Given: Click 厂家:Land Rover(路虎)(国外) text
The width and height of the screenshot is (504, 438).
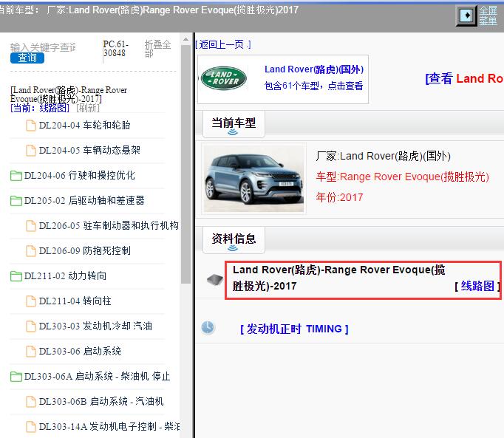Looking at the screenshot, I should pos(383,156).
